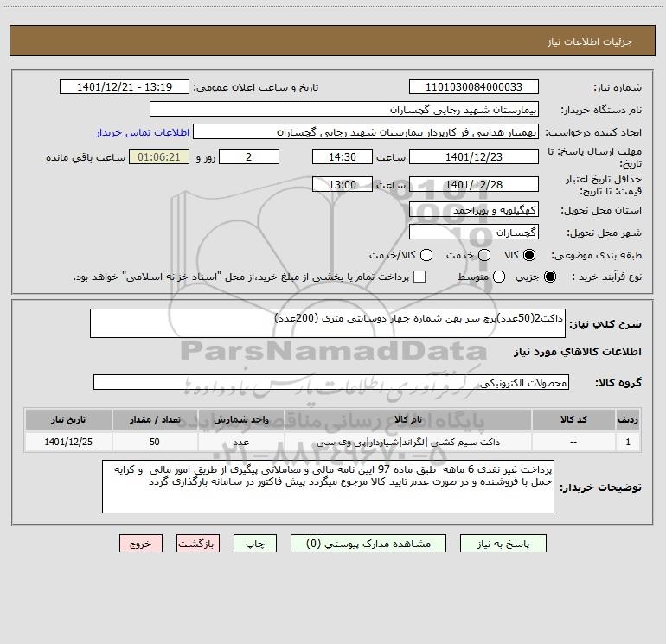This screenshot has width=666, height=644.
Task: Click the بازگشت back button
Action: (198, 544)
